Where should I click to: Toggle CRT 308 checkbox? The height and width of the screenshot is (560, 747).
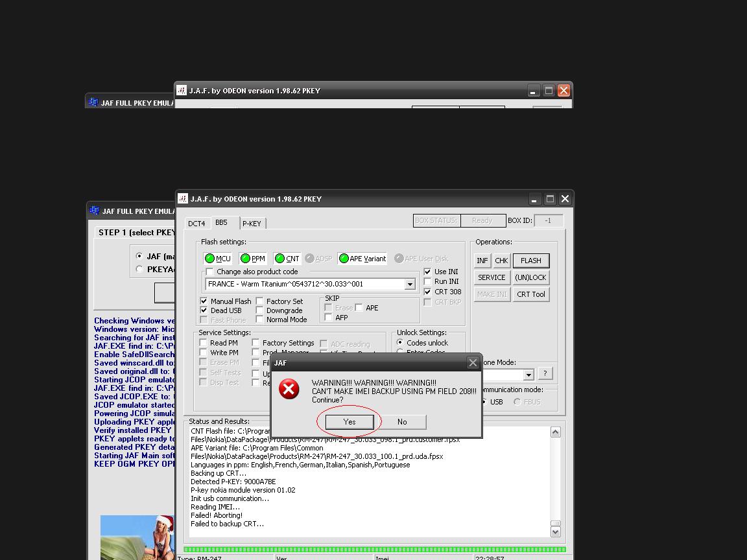coord(427,292)
